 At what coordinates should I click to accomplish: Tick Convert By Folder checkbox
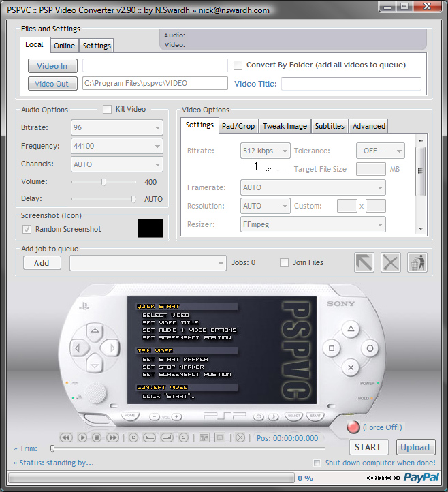coord(238,65)
